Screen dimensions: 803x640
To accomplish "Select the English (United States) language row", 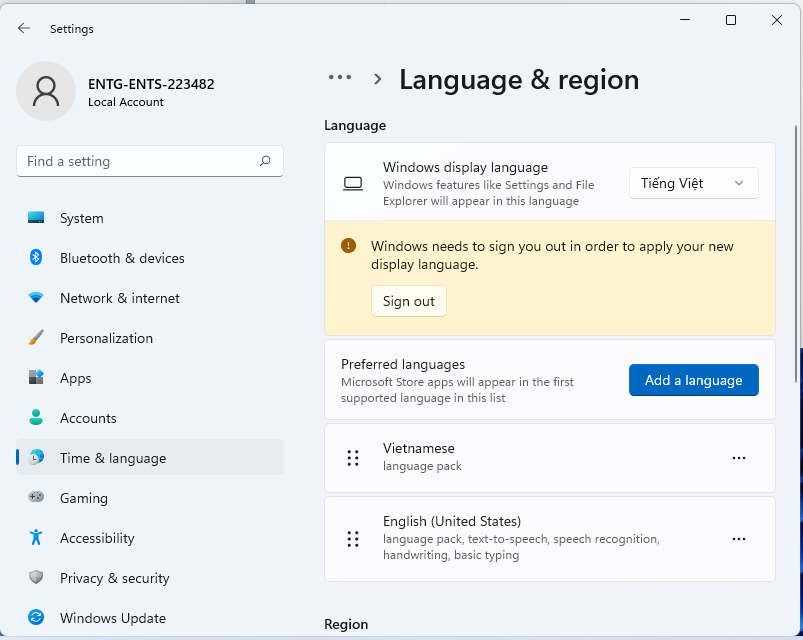I will 550,539.
